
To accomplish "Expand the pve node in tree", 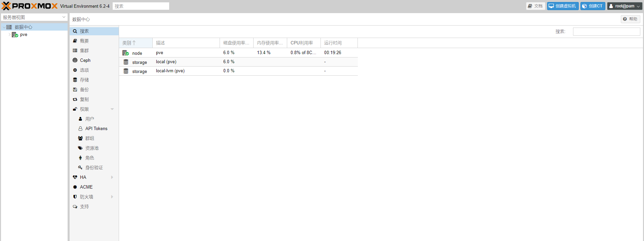I will coord(9,35).
